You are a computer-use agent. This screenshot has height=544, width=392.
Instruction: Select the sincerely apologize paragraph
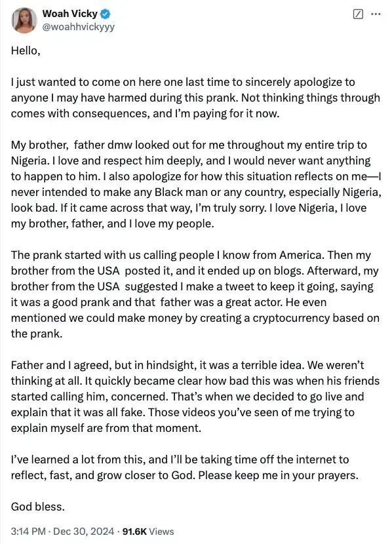pos(195,98)
